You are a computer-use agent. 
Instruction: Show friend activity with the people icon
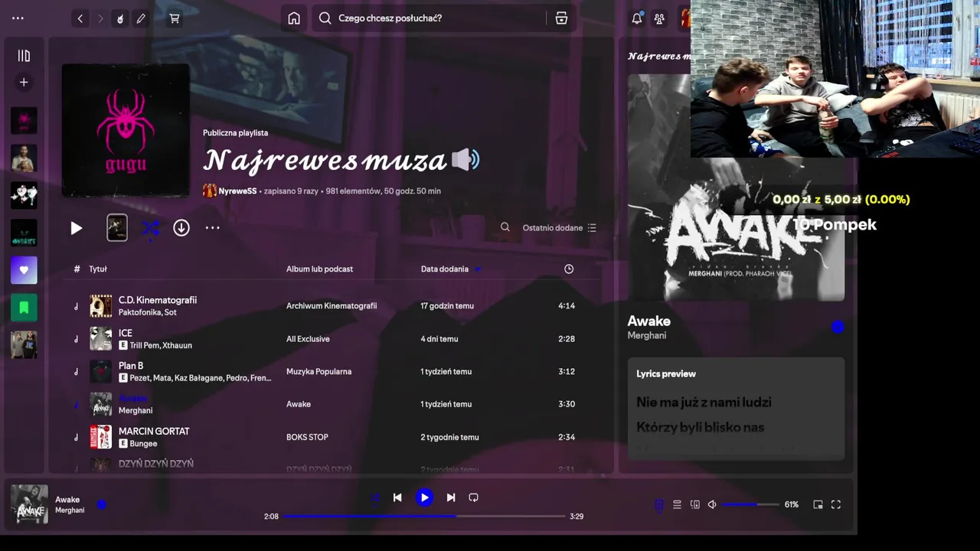[x=659, y=18]
